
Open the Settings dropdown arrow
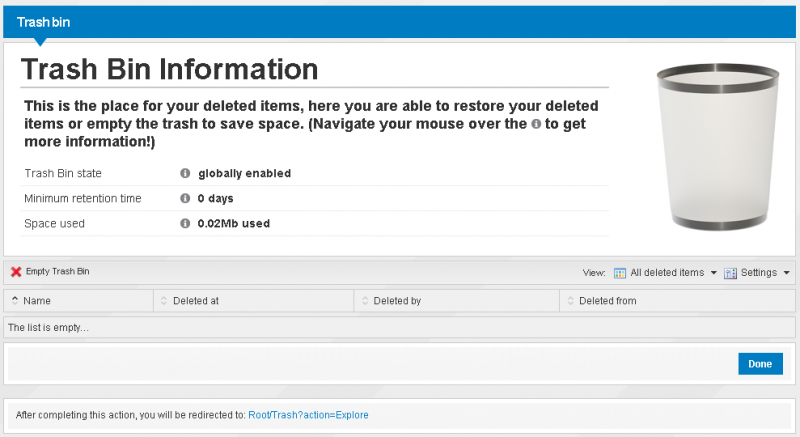[x=786, y=273]
